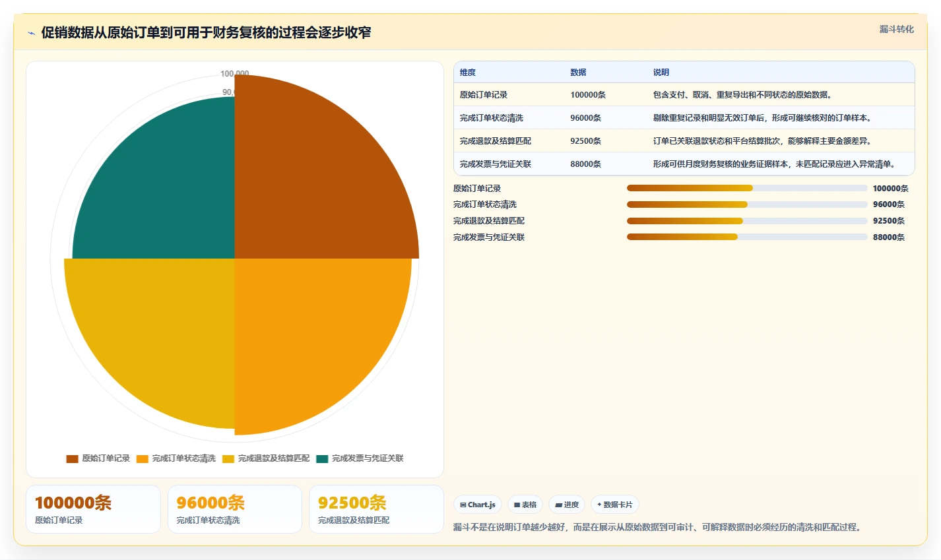Toggle 完成退款及结算匹配 legend color swatch
This screenshot has width=941, height=560.
click(x=228, y=458)
